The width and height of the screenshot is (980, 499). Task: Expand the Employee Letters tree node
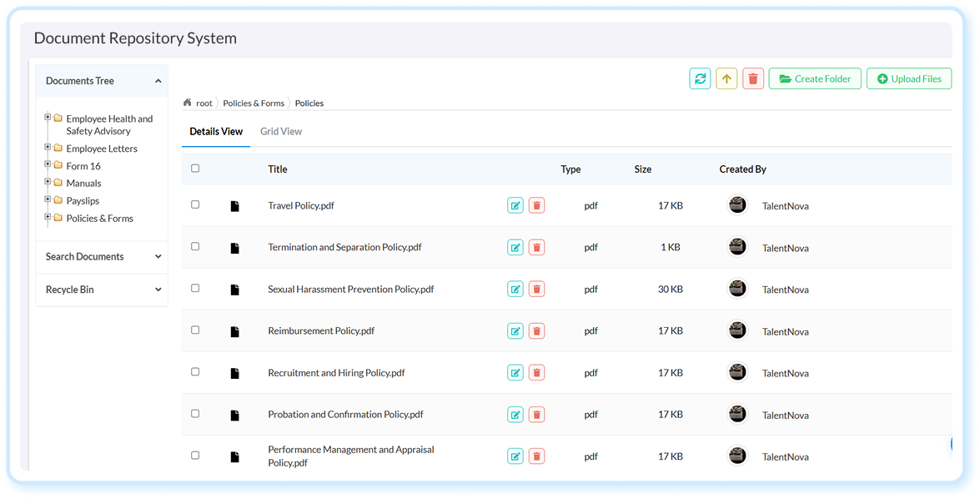click(x=48, y=147)
